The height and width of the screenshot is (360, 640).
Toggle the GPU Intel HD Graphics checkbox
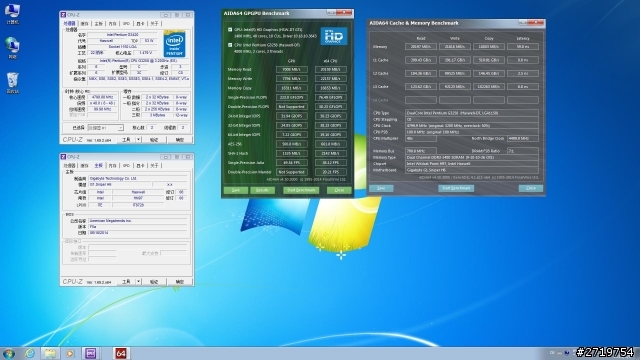230,29
